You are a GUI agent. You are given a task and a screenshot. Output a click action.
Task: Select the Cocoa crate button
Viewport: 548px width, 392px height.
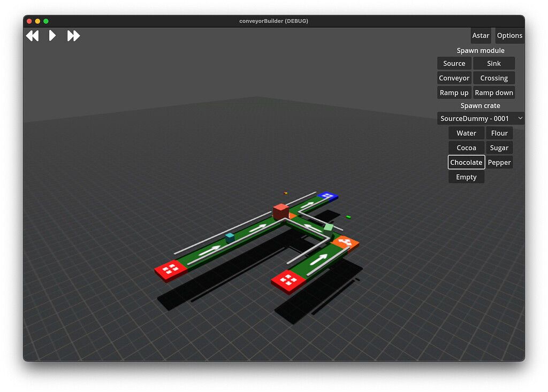tap(466, 148)
